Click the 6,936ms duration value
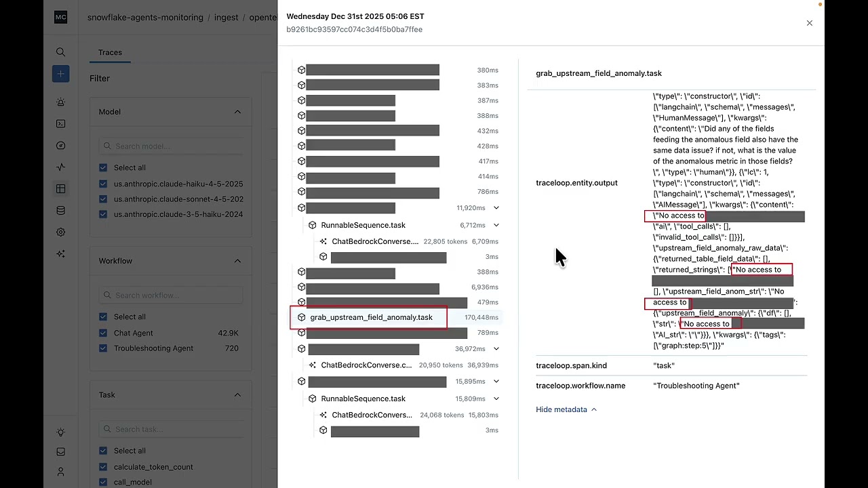Screen dimensions: 868x488 pyautogui.click(x=485, y=287)
